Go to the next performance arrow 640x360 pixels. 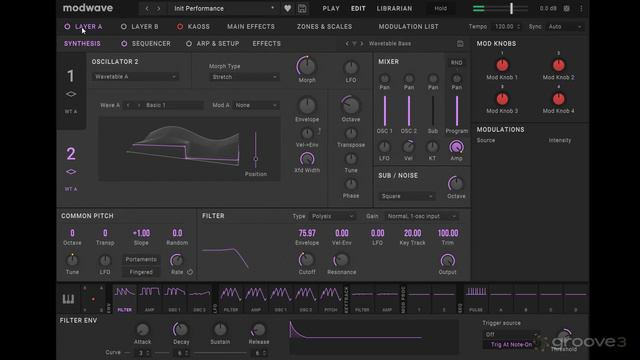click(x=158, y=8)
